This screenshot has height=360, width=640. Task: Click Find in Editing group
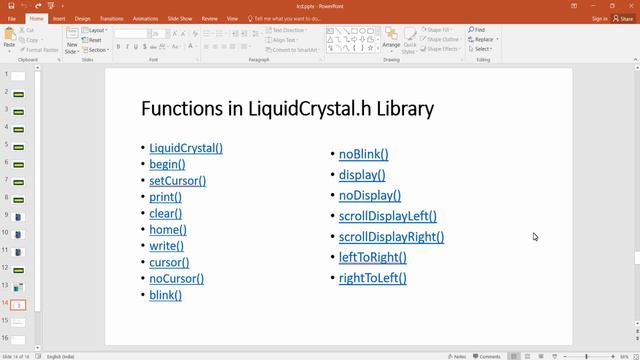[476, 30]
